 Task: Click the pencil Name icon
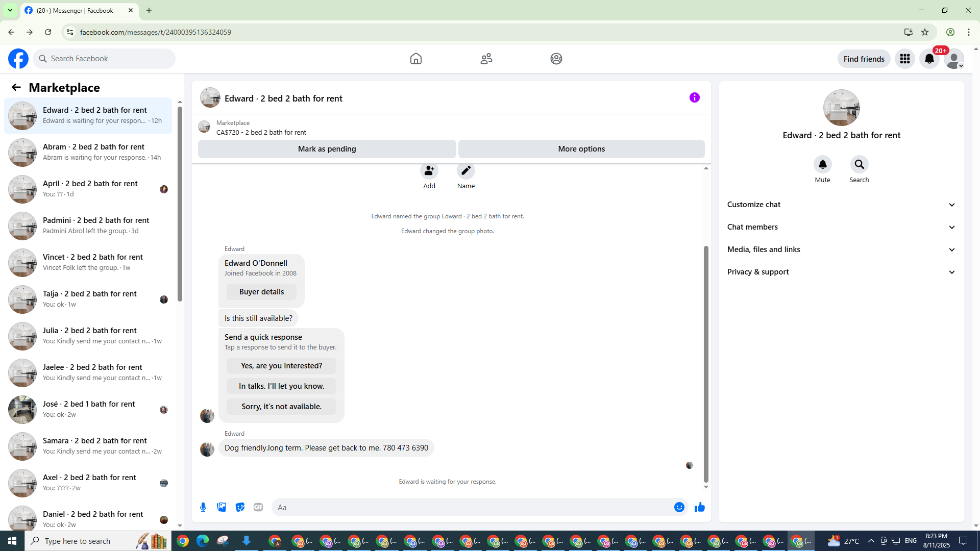465,171
